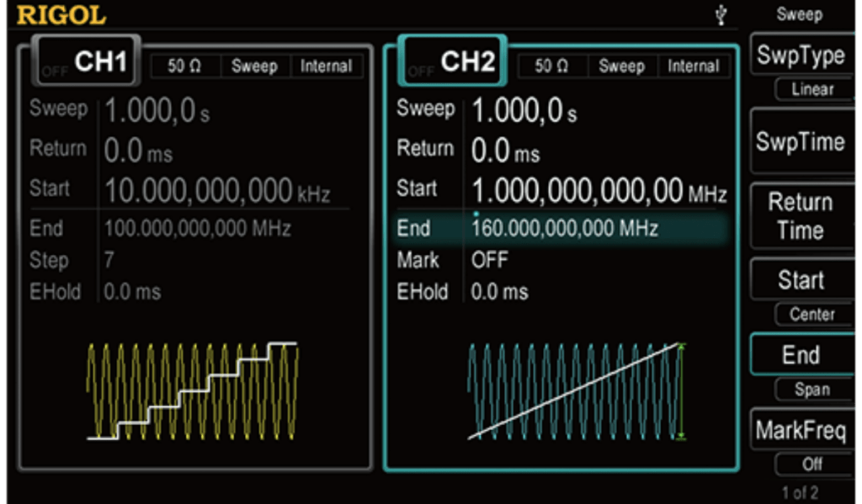Switch the End softkey to Span
Viewport: 862px width, 504px height.
click(x=811, y=389)
